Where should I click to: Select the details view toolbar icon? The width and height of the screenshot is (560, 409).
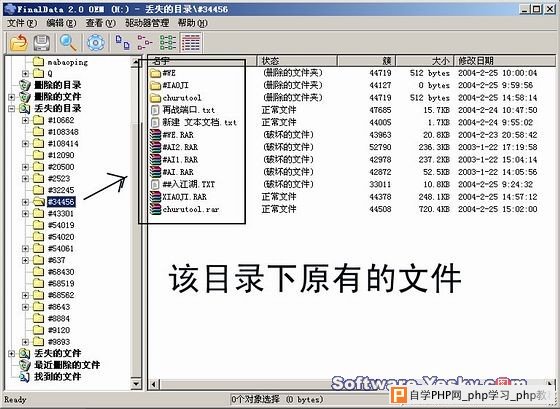[x=191, y=42]
